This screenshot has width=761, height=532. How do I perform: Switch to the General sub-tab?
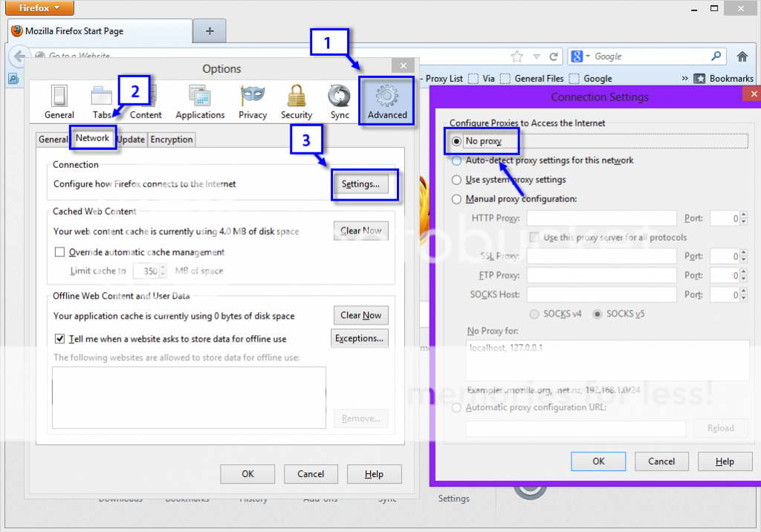53,139
